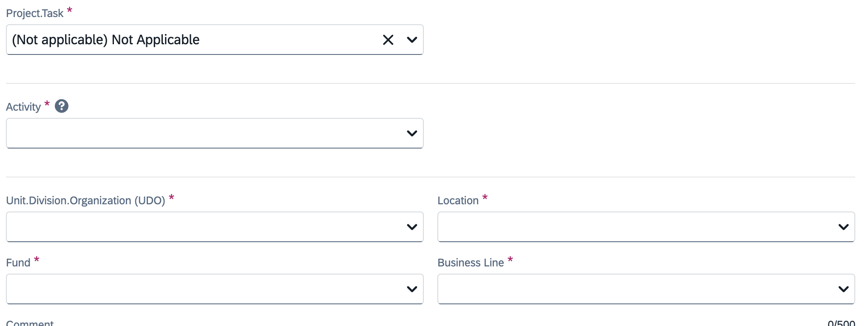Image resolution: width=868 pixels, height=326 pixels.
Task: Click inside the UDO input field
Action: [x=215, y=227]
